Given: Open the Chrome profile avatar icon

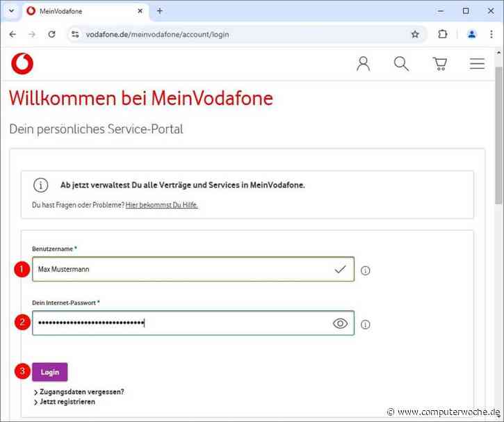Looking at the screenshot, I should [471, 34].
